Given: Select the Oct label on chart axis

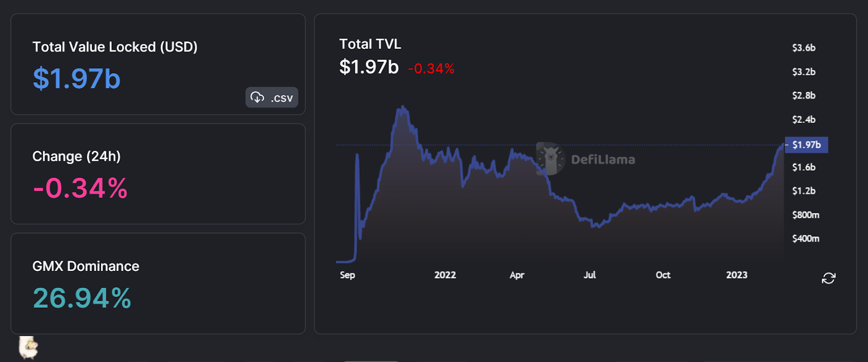Looking at the screenshot, I should pos(663,275).
